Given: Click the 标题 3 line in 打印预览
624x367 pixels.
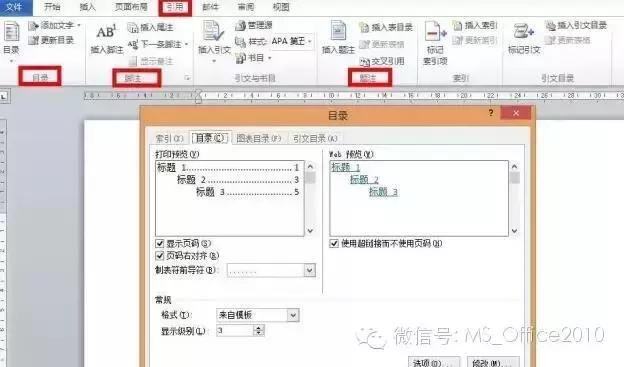Looking at the screenshot, I should (247, 192).
